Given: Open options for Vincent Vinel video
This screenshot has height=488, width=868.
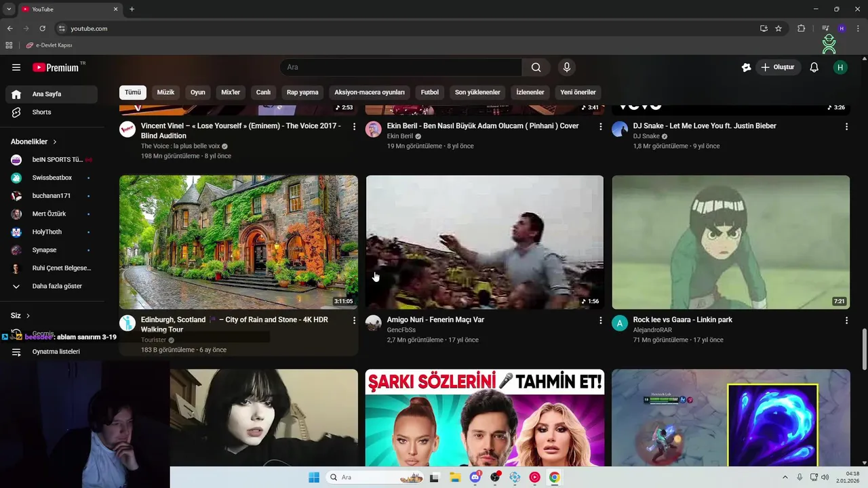Looking at the screenshot, I should (354, 127).
